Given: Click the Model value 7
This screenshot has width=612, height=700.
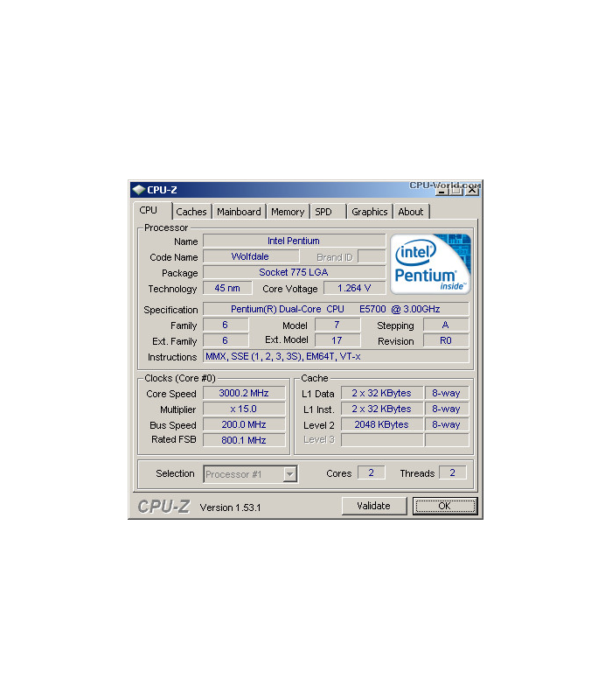Looking at the screenshot, I should click(x=337, y=325).
